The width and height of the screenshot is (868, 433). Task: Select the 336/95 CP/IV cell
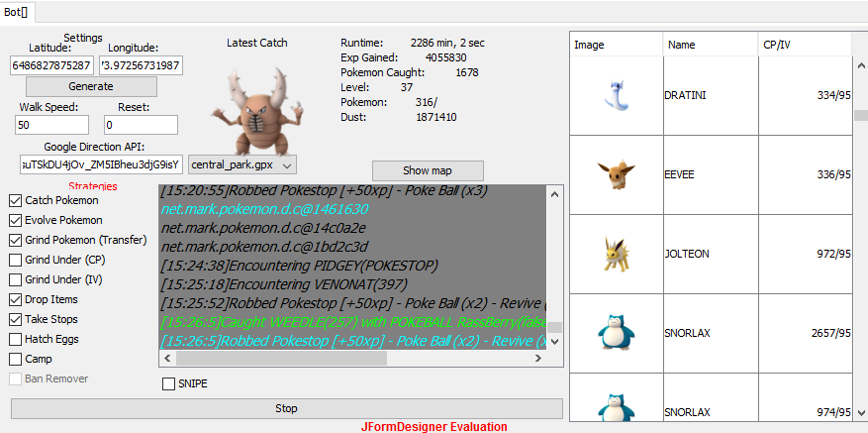[x=805, y=174]
